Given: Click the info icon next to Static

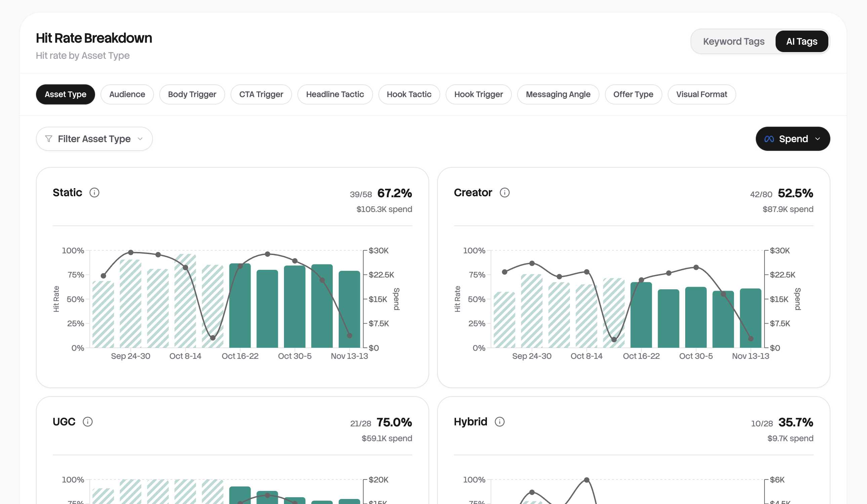Looking at the screenshot, I should point(94,193).
